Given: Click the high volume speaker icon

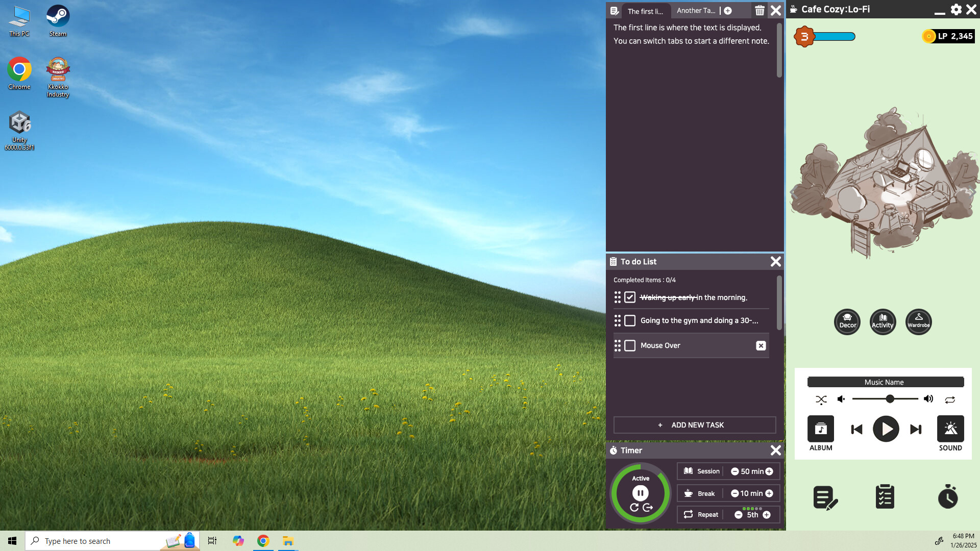Looking at the screenshot, I should point(928,399).
